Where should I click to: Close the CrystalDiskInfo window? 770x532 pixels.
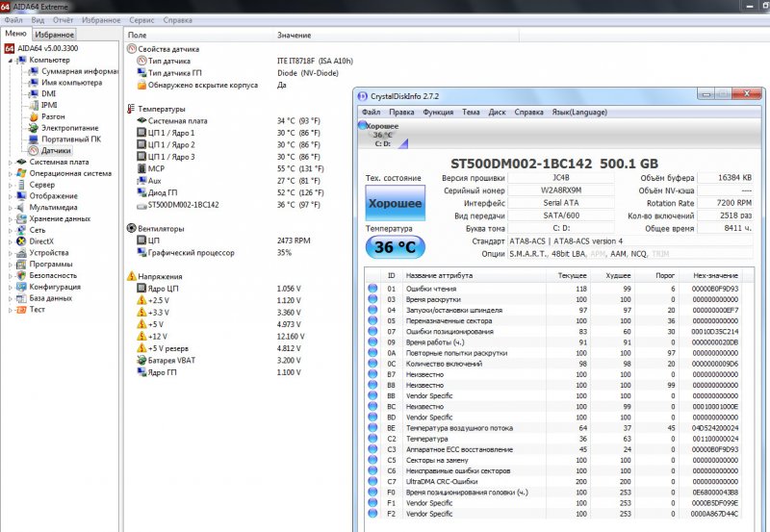coord(746,93)
